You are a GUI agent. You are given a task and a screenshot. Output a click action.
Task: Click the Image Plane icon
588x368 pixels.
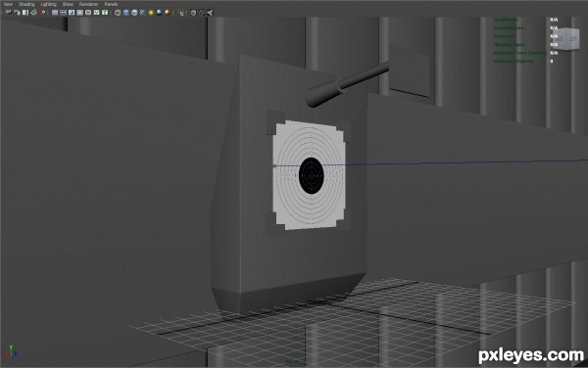(34, 13)
